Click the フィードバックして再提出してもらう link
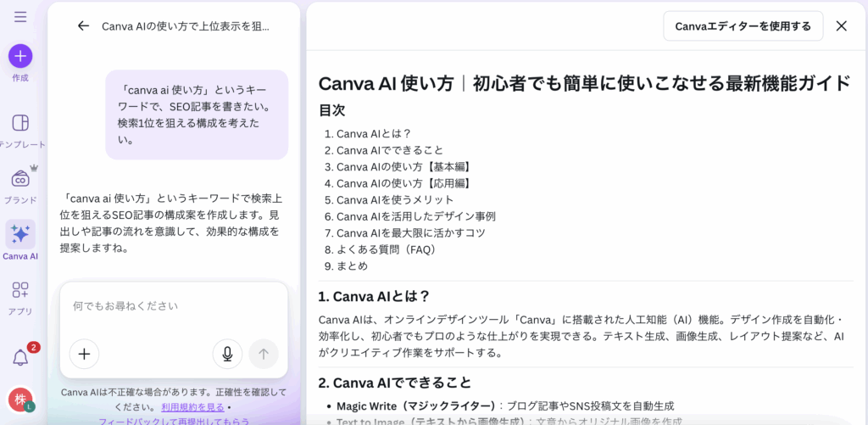The width and height of the screenshot is (868, 425). [174, 421]
